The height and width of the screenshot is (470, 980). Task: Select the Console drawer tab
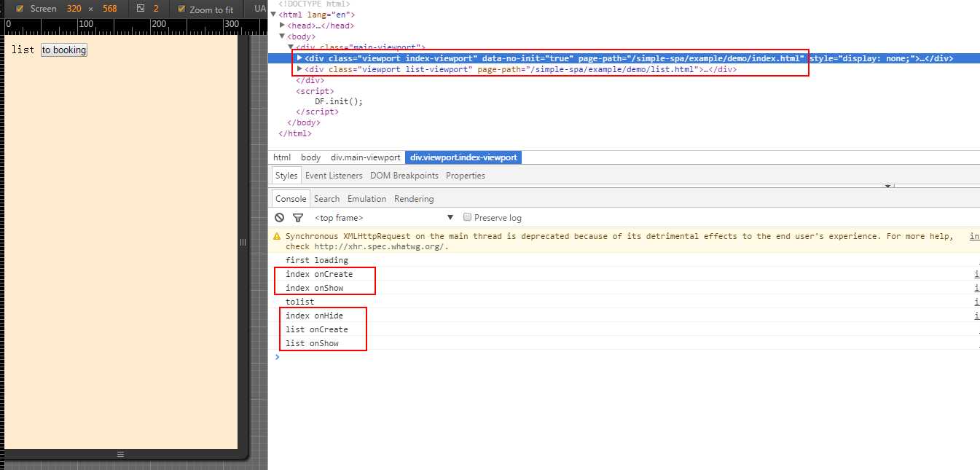click(291, 199)
